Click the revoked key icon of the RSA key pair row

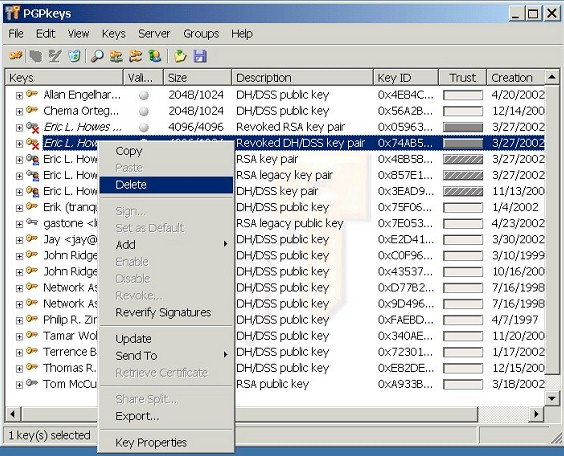33,127
